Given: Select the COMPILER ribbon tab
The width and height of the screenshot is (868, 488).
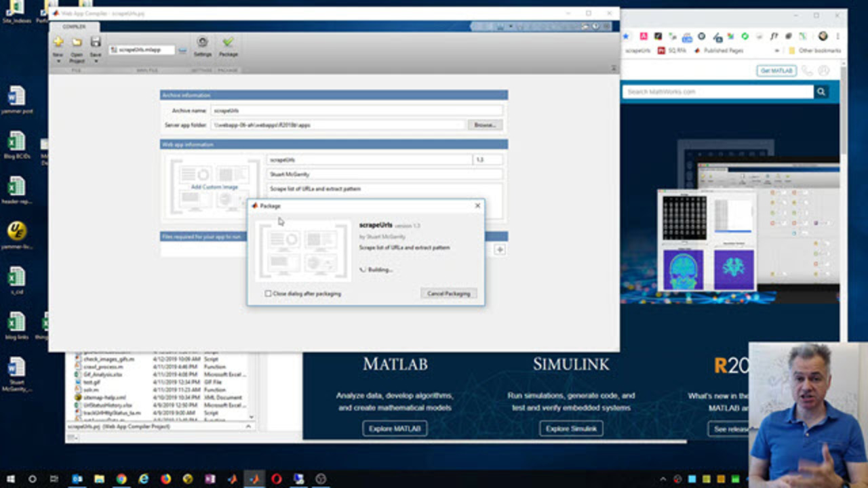Looking at the screenshot, I should point(74,26).
